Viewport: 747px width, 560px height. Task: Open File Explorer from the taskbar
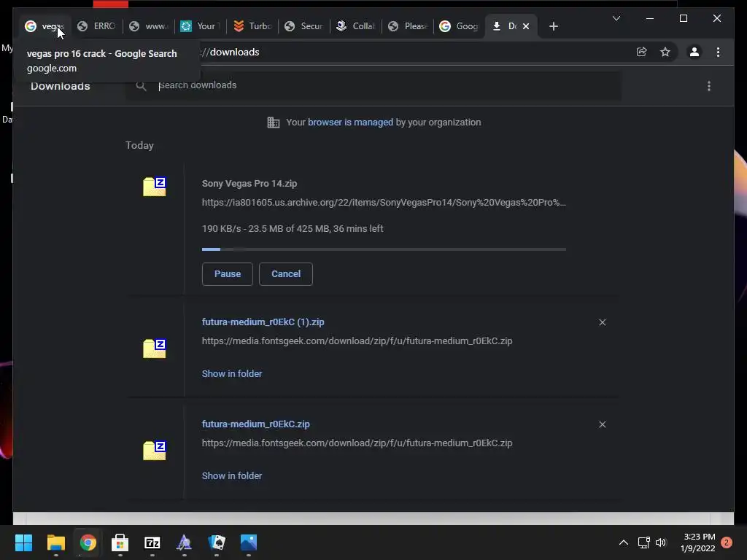point(55,542)
